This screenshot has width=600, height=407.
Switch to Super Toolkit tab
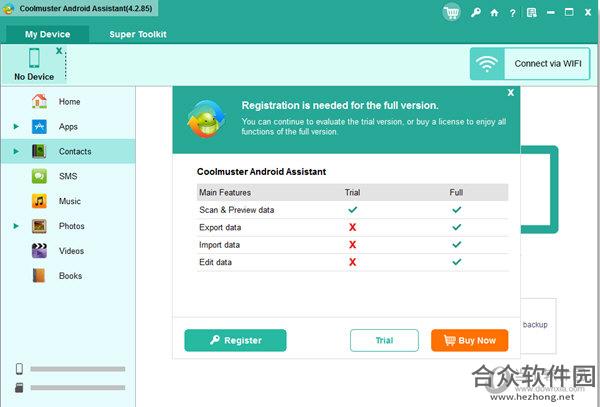pyautogui.click(x=138, y=34)
